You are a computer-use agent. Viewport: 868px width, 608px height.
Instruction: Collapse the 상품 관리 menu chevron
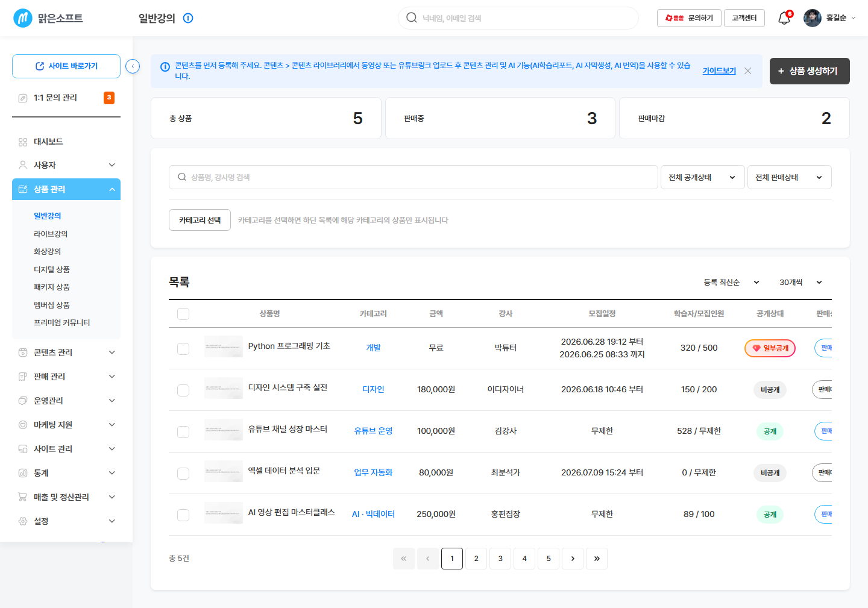coord(112,189)
